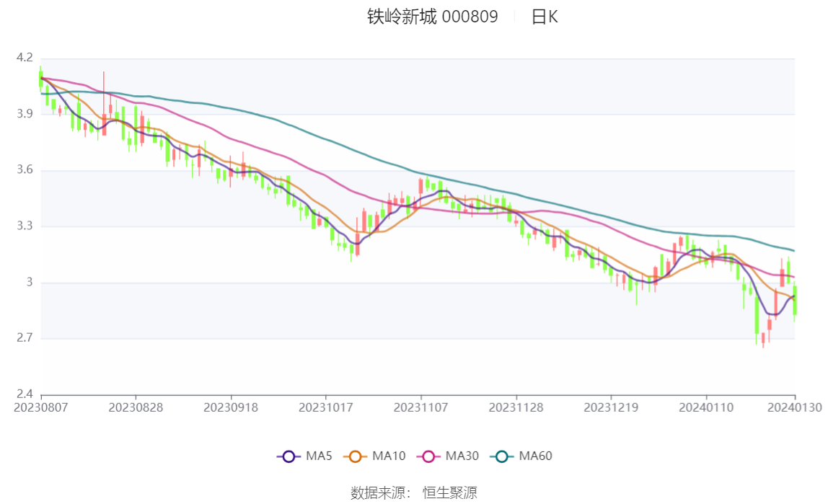Toggle the MA30 legend series

tap(448, 456)
